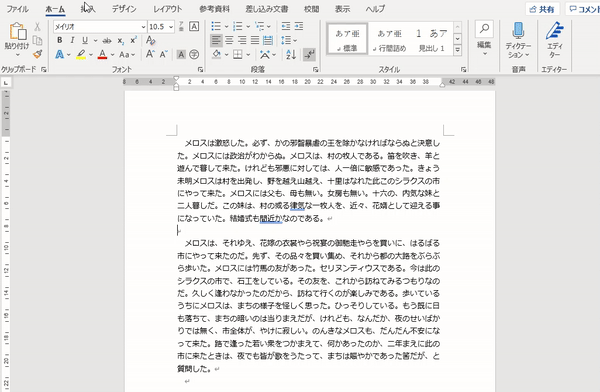This screenshot has height=392, width=600.
Task: Open highlight color dropdown arrow
Action: pyautogui.click(x=91, y=55)
